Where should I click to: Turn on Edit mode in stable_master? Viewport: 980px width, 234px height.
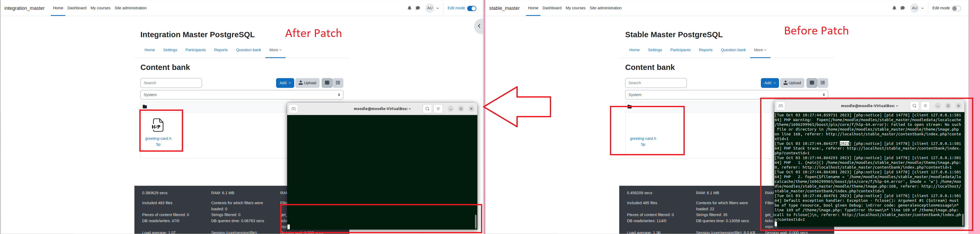(956, 8)
